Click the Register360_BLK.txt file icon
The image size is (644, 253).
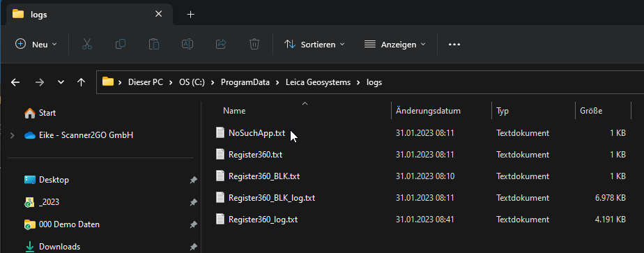(x=221, y=176)
